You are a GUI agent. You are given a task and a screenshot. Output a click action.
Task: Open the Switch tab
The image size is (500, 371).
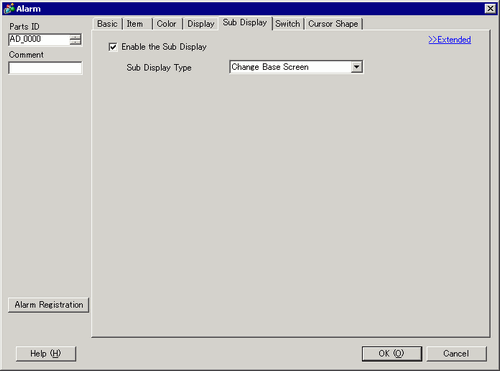288,24
